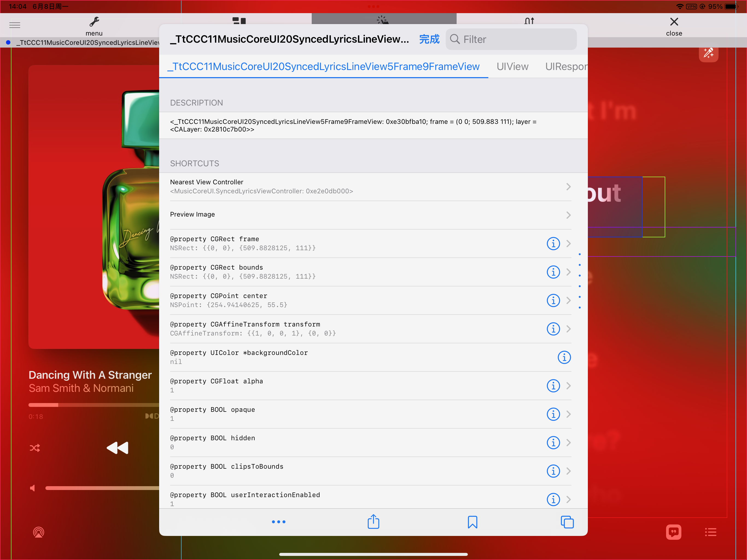747x560 pixels.
Task: Expand the bounds property chevron
Action: pyautogui.click(x=568, y=272)
